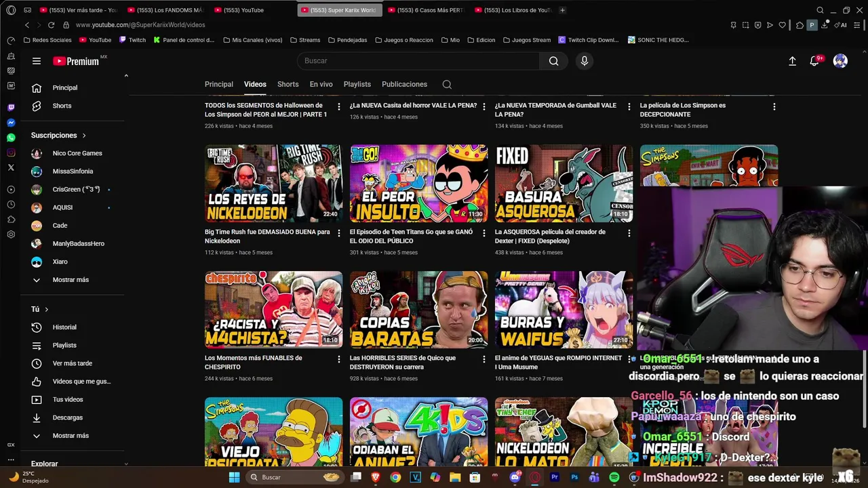Open a new browser tab

pyautogui.click(x=563, y=10)
